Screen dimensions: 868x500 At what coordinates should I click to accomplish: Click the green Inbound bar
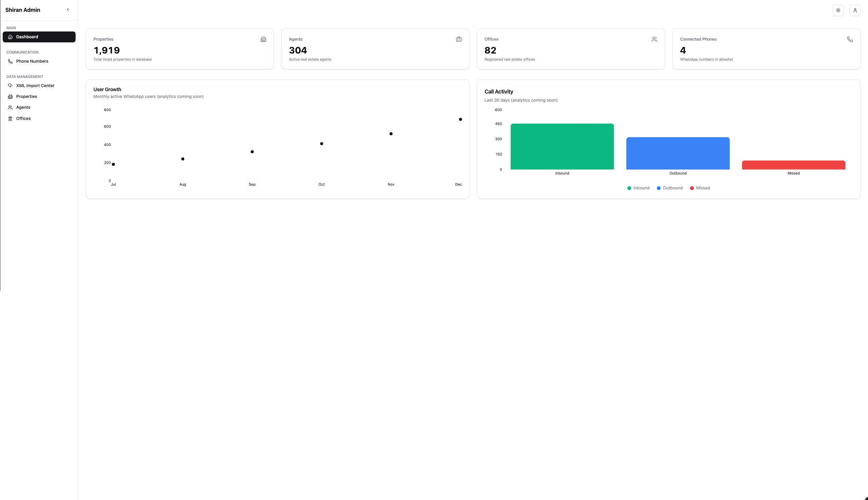[x=562, y=147]
